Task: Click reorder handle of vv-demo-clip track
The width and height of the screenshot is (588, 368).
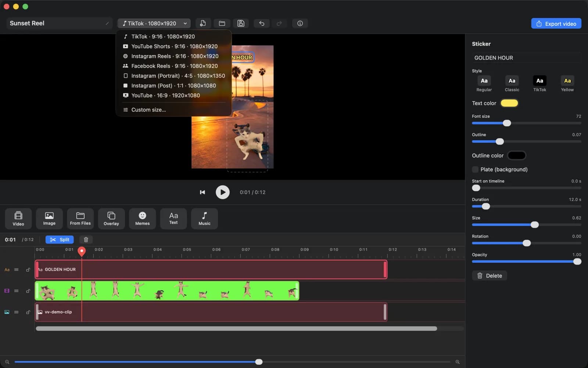Action: pos(17,312)
